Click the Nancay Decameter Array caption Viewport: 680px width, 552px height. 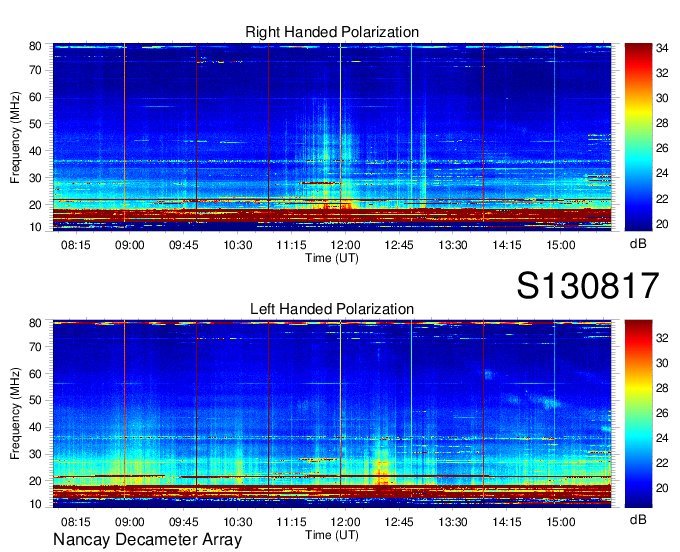click(x=147, y=540)
